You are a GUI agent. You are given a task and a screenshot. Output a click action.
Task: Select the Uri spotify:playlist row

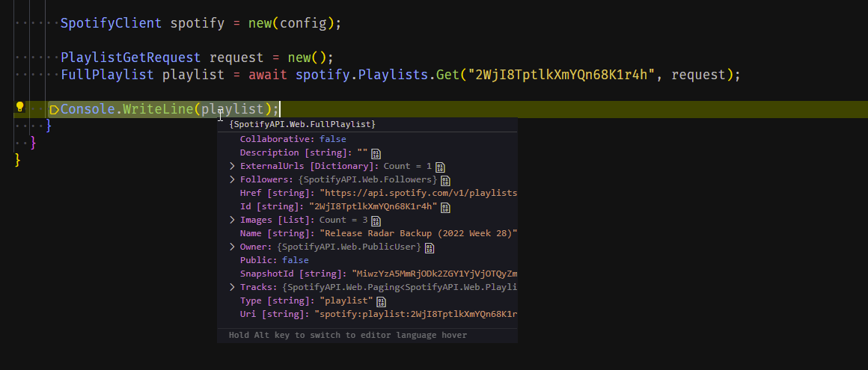[367, 314]
